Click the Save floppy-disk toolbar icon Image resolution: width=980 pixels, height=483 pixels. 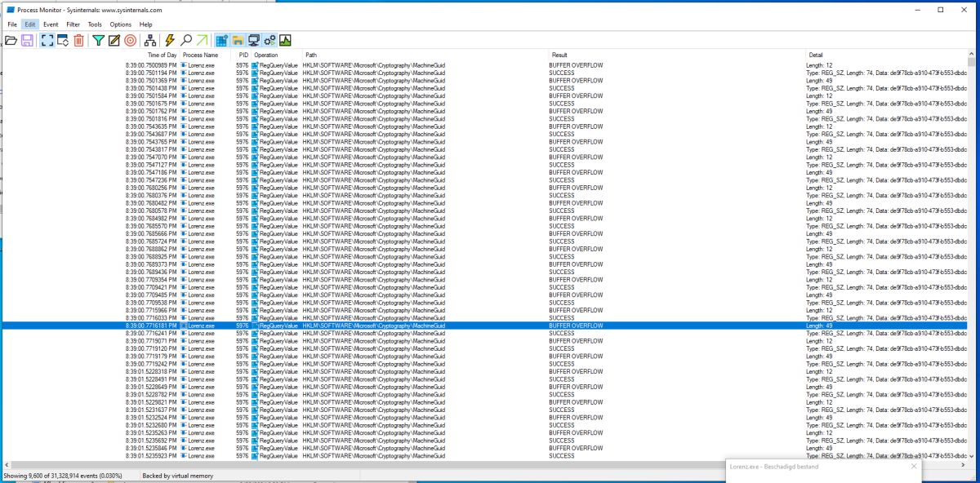point(27,40)
